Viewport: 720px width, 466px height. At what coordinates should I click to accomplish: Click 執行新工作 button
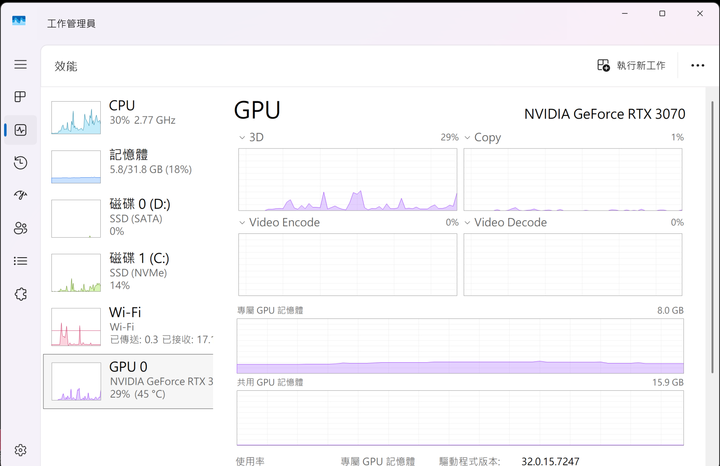(631, 65)
